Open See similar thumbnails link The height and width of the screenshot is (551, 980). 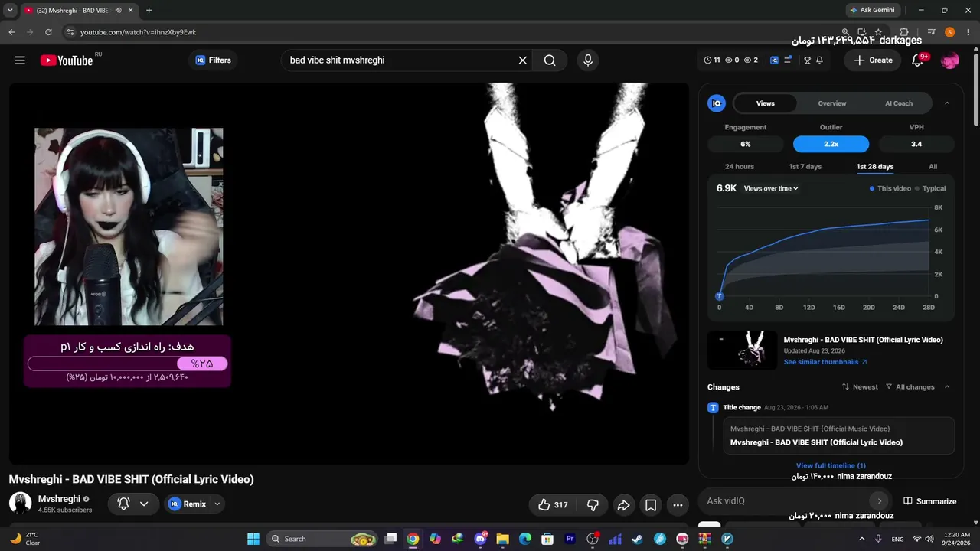click(x=825, y=362)
